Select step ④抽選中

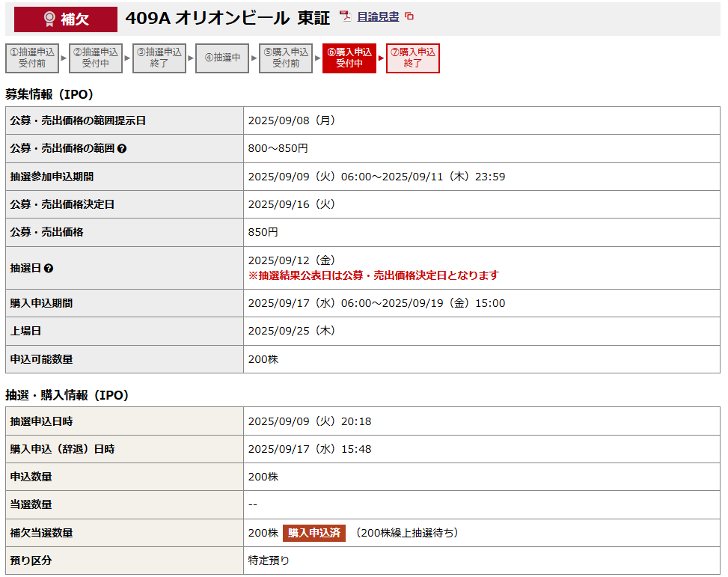222,58
